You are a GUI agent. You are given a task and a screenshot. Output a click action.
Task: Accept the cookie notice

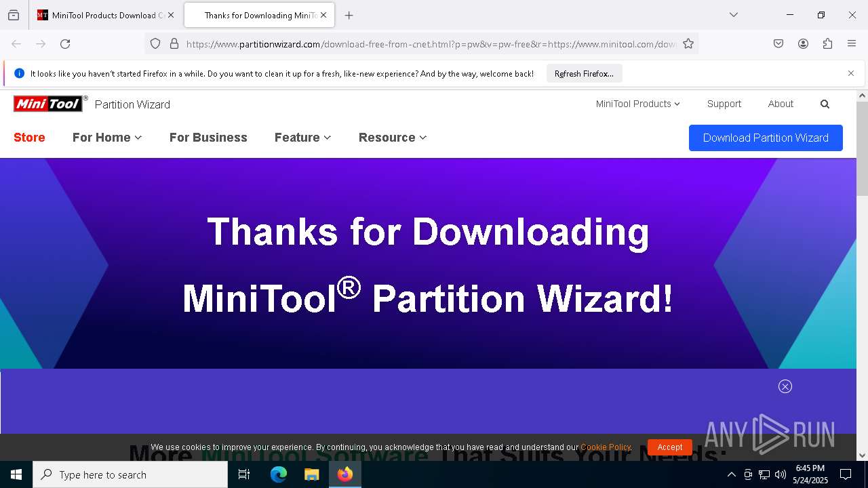[x=669, y=447]
